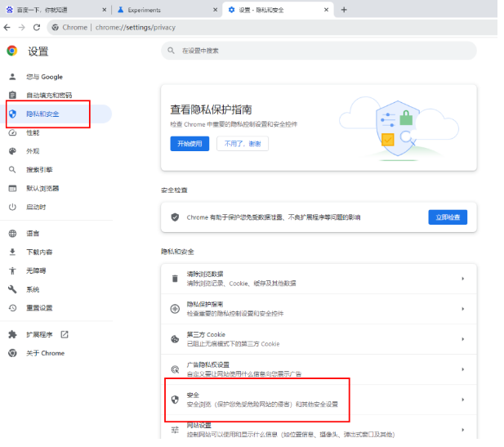Click the forward navigation arrow
Viewport: 504px width, 447px height.
pos(21,28)
